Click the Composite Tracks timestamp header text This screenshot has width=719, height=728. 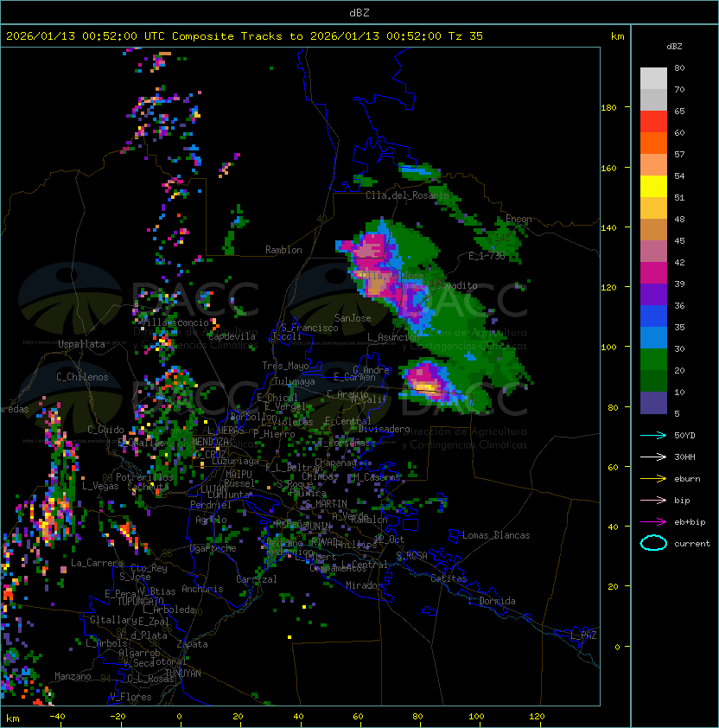[245, 36]
